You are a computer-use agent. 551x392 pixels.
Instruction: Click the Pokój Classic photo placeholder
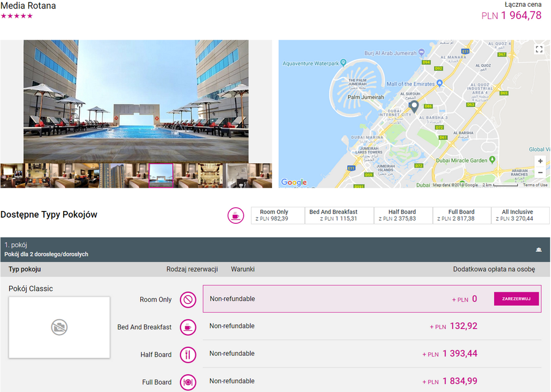(x=59, y=327)
